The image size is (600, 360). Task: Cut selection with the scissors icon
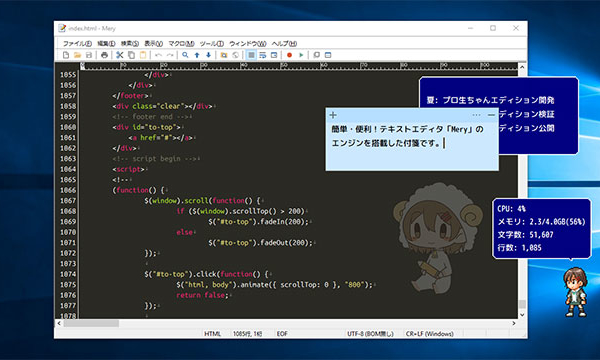120,55
